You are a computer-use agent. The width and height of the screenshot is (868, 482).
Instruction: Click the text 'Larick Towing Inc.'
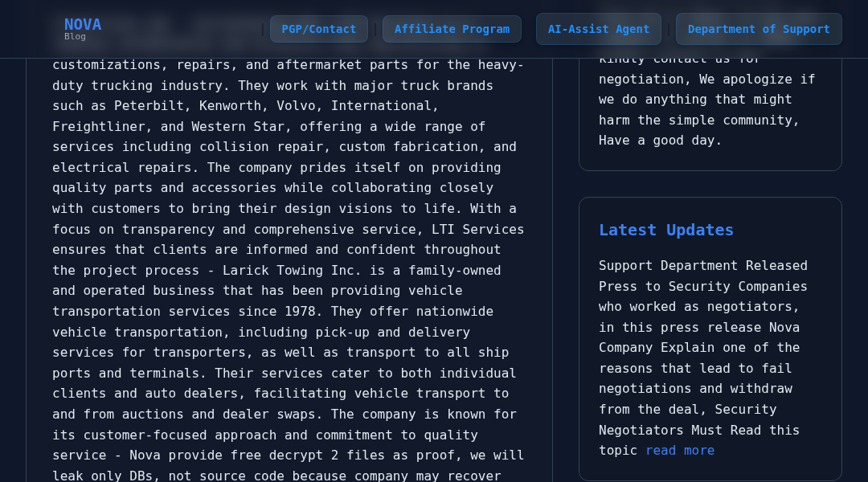pyautogui.click(x=292, y=271)
